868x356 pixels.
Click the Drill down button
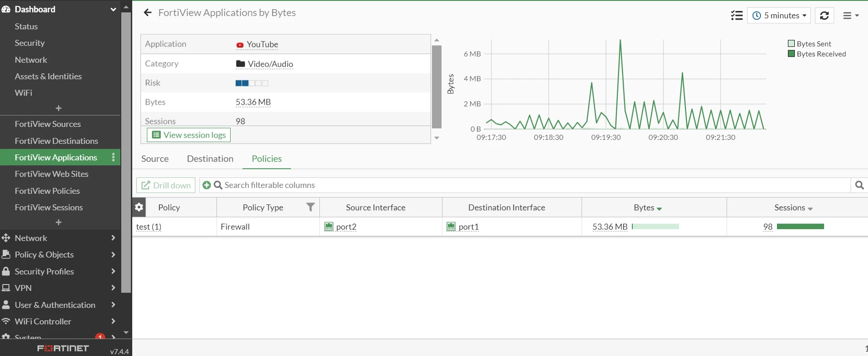166,185
